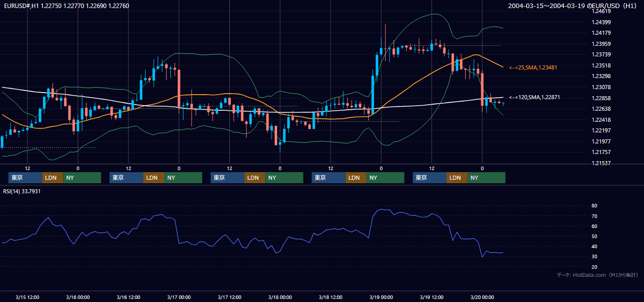The width and height of the screenshot is (644, 302).
Task: Click the 3/18 00:00 date label
Action: click(x=280, y=297)
